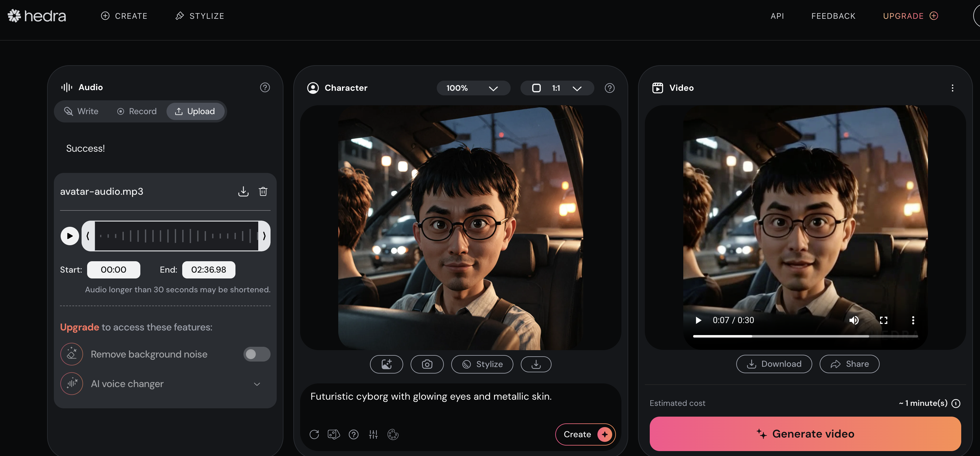Open the prompt settings sliders icon
Image resolution: width=980 pixels, height=456 pixels.
tap(373, 434)
